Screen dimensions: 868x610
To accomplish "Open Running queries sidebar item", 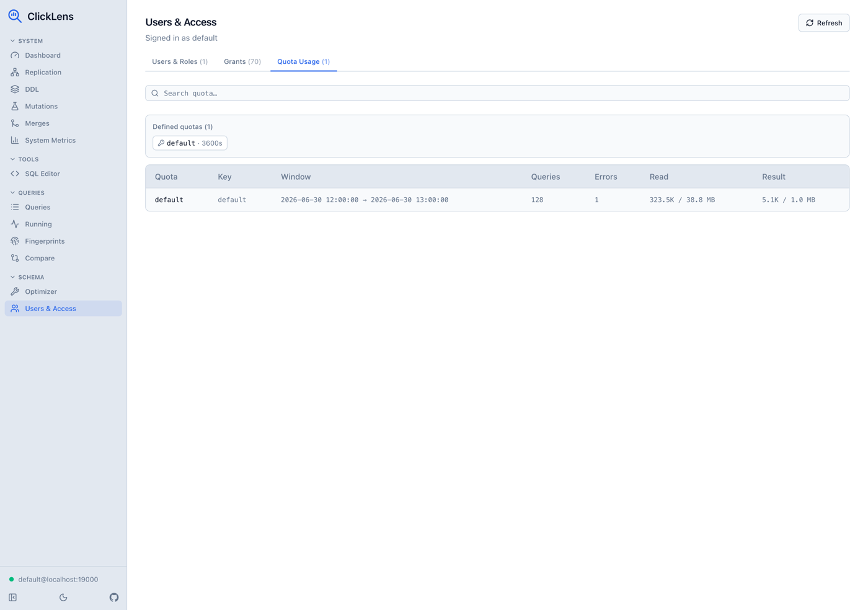I will (x=63, y=224).
